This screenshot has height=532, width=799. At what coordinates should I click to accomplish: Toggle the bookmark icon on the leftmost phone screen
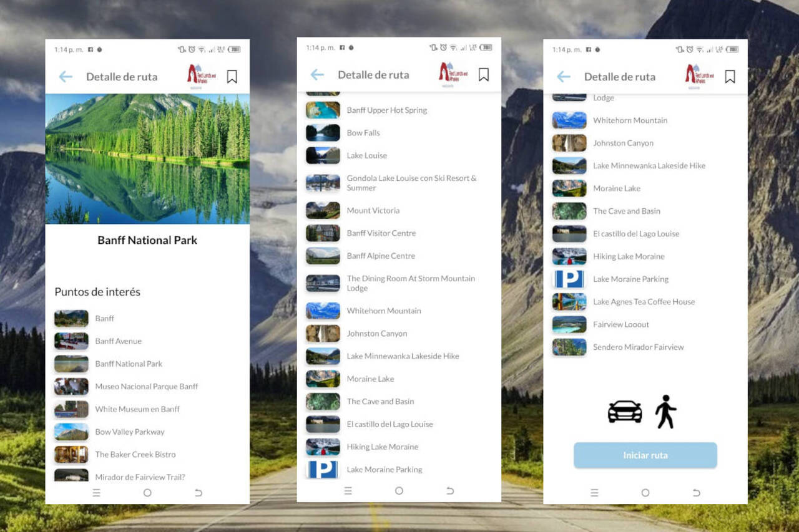[232, 77]
